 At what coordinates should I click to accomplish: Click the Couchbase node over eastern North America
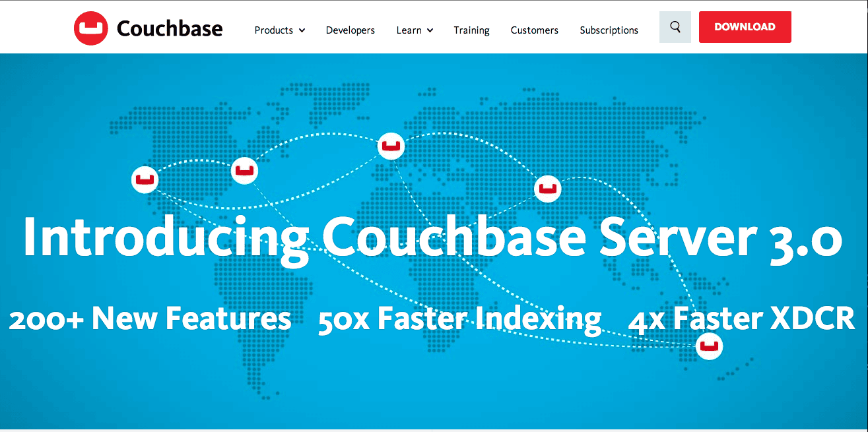pos(245,170)
